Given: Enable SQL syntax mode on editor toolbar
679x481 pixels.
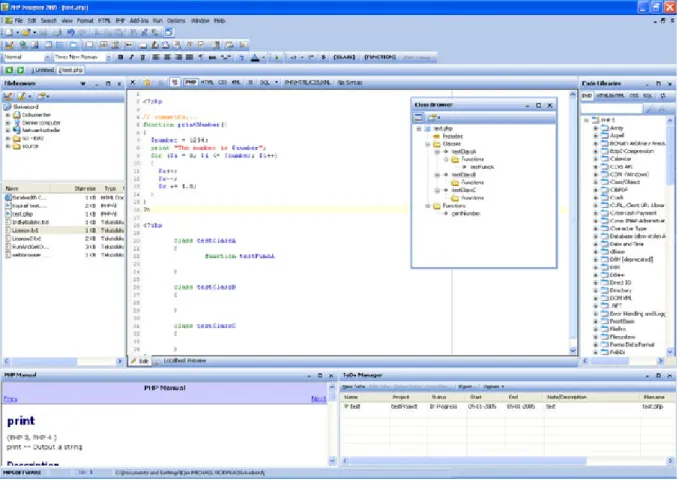Looking at the screenshot, I should click(x=265, y=82).
